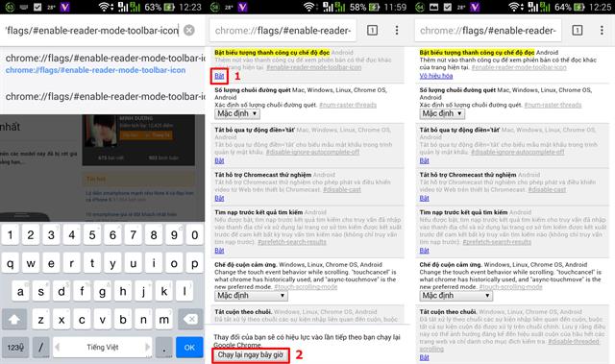615x364 pixels.
Task: Right screen: click #disable-cast anchor link
Action: coord(547,189)
